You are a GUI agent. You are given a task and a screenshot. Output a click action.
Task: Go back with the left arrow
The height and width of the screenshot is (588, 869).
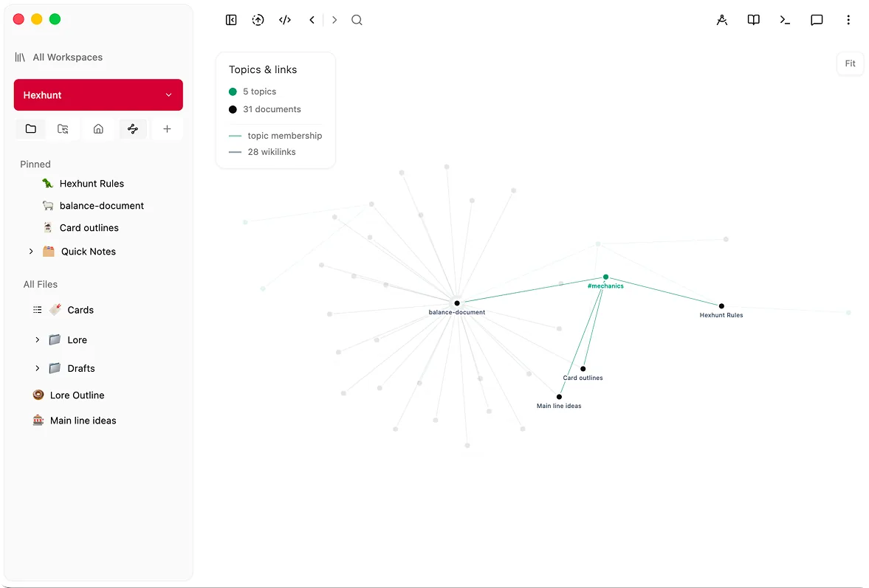tap(312, 20)
